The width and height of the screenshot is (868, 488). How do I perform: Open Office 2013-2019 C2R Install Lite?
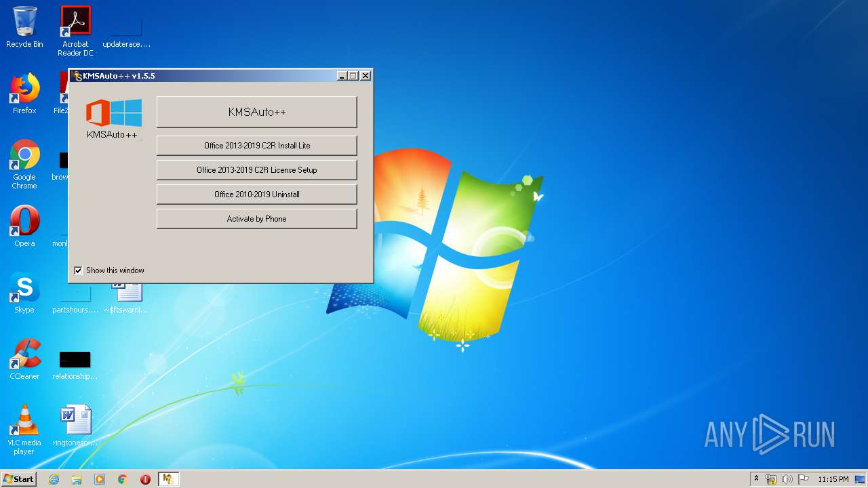point(256,146)
